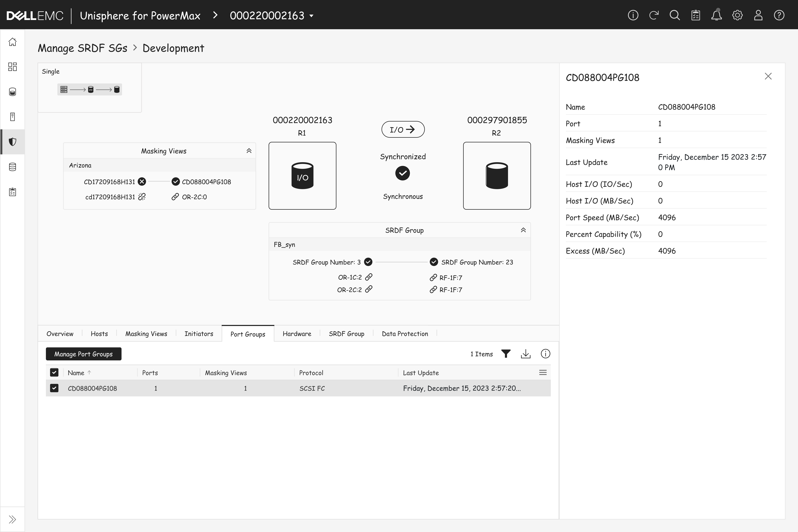The image size is (798, 532).
Task: Uncheck the CD088004PG108 row checkbox
Action: click(x=54, y=388)
